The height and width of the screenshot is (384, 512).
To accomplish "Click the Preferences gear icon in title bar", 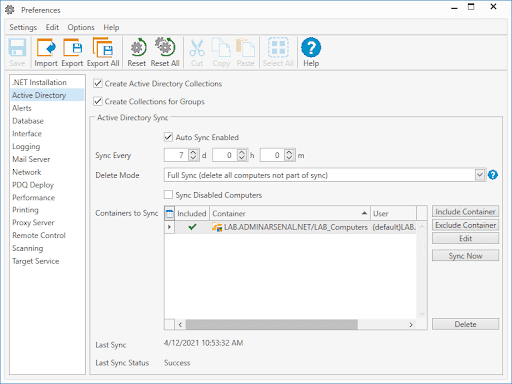I will click(x=10, y=10).
